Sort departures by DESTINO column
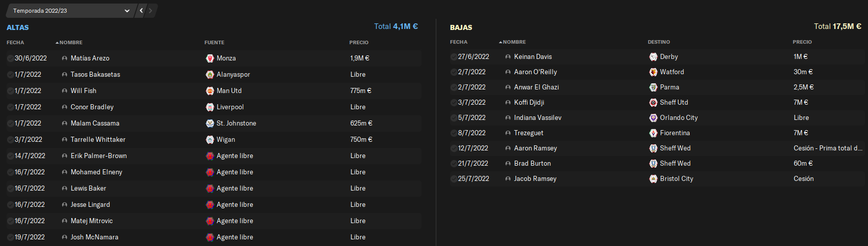The width and height of the screenshot is (868, 246). click(x=659, y=42)
